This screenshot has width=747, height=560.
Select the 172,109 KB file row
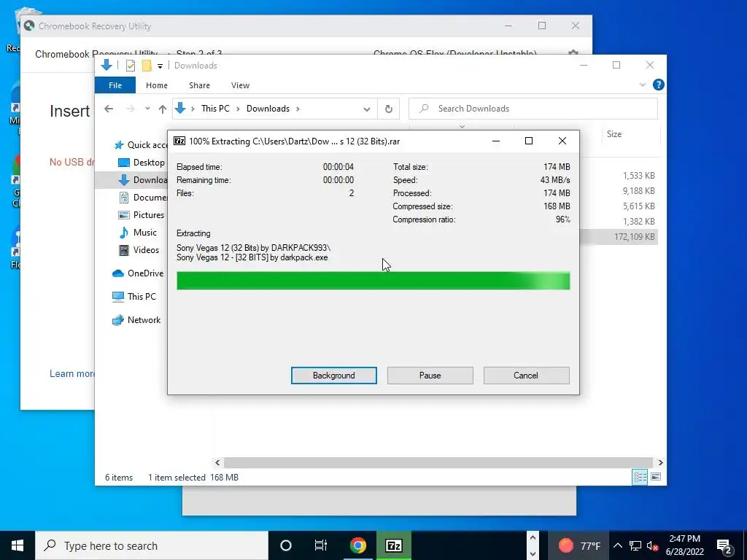pos(619,237)
